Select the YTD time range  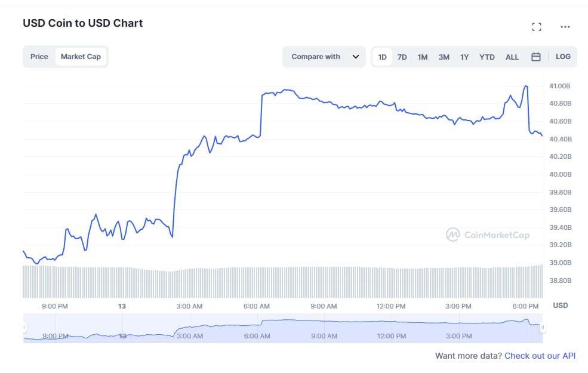(x=487, y=57)
